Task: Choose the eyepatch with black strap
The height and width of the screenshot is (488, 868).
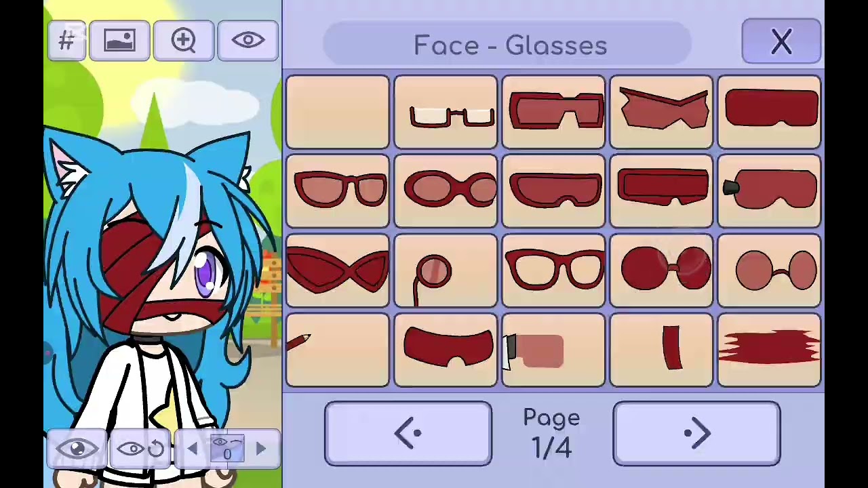Action: (x=769, y=191)
